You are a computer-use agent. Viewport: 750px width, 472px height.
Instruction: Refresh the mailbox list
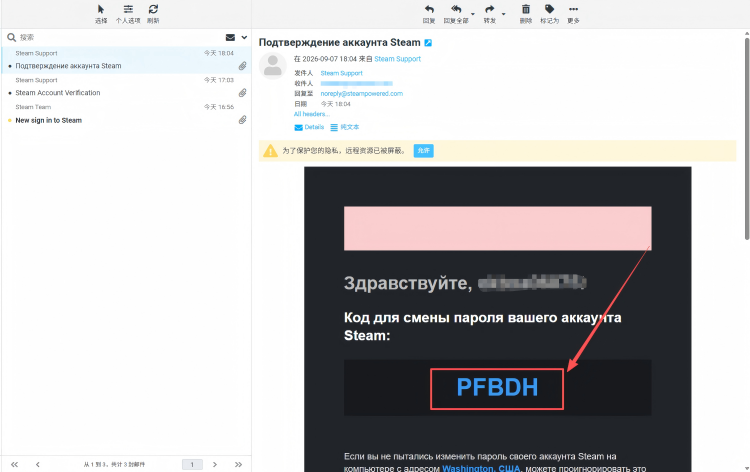153,14
